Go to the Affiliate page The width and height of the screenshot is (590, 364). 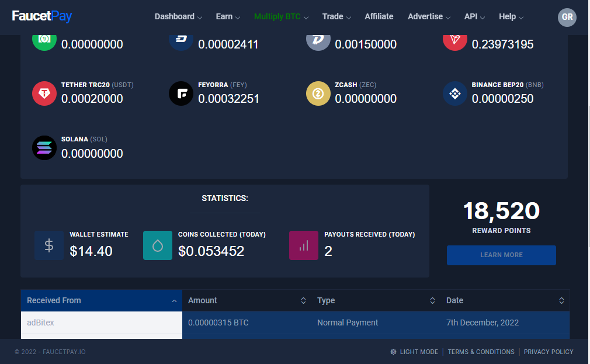click(379, 17)
